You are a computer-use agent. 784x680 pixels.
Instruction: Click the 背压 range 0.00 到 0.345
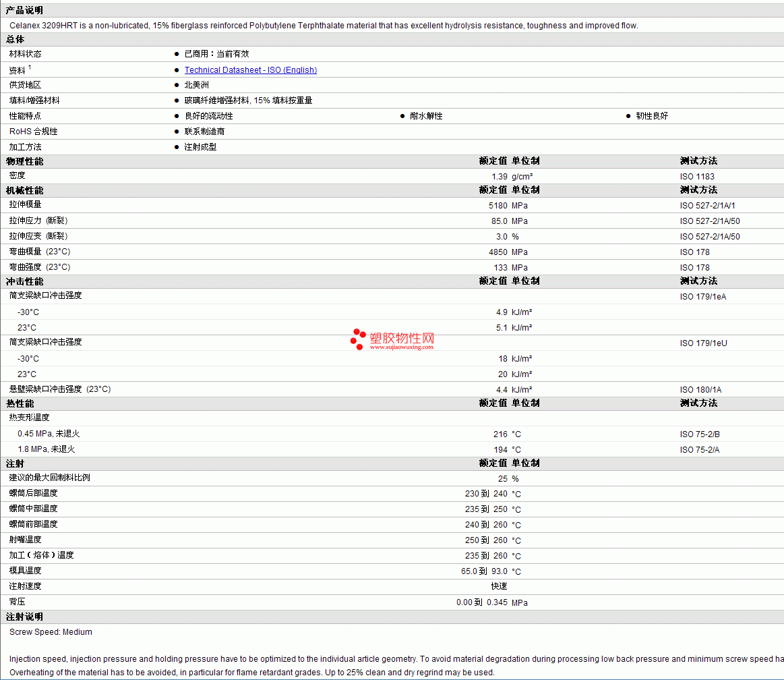pyautogui.click(x=482, y=602)
